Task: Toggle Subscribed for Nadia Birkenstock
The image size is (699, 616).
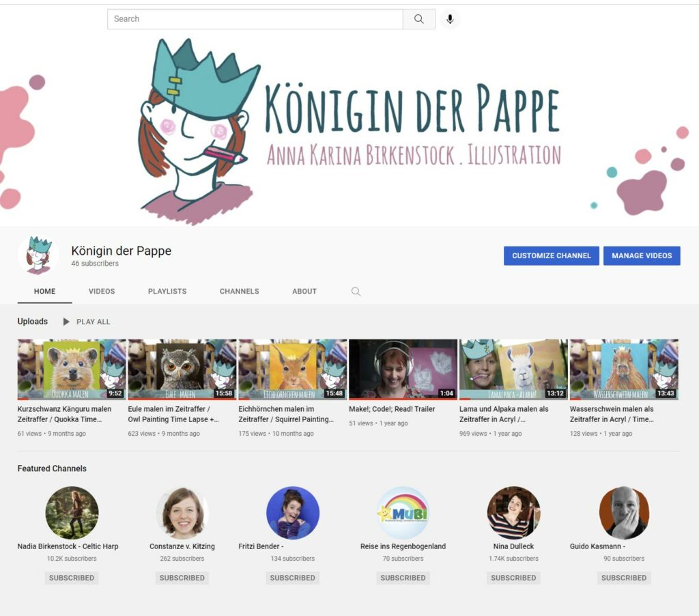Action: (x=72, y=578)
